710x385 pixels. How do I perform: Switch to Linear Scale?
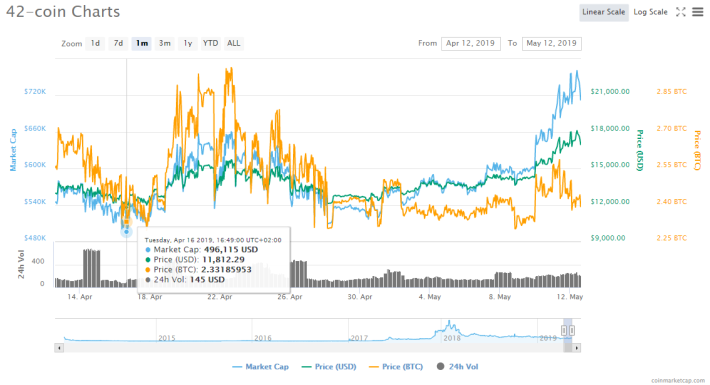[604, 12]
